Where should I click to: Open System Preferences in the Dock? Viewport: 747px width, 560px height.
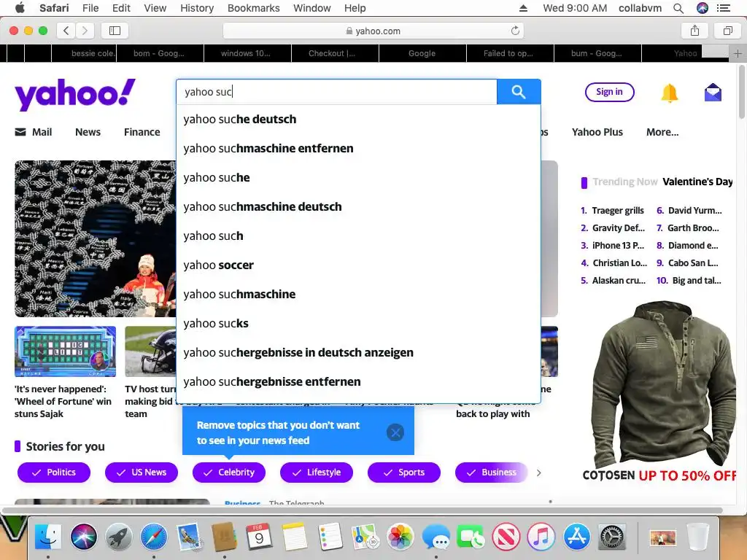(x=612, y=537)
